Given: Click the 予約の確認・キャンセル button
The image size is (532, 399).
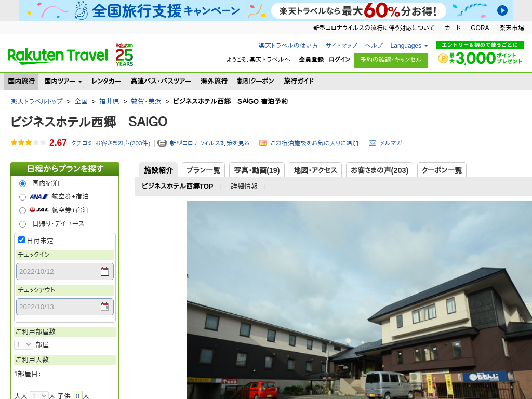Looking at the screenshot, I should pyautogui.click(x=391, y=60).
